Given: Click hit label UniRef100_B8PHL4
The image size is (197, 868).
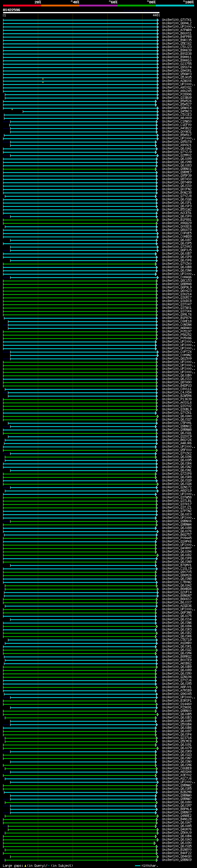Looking at the screenshot, I should (x=176, y=809).
